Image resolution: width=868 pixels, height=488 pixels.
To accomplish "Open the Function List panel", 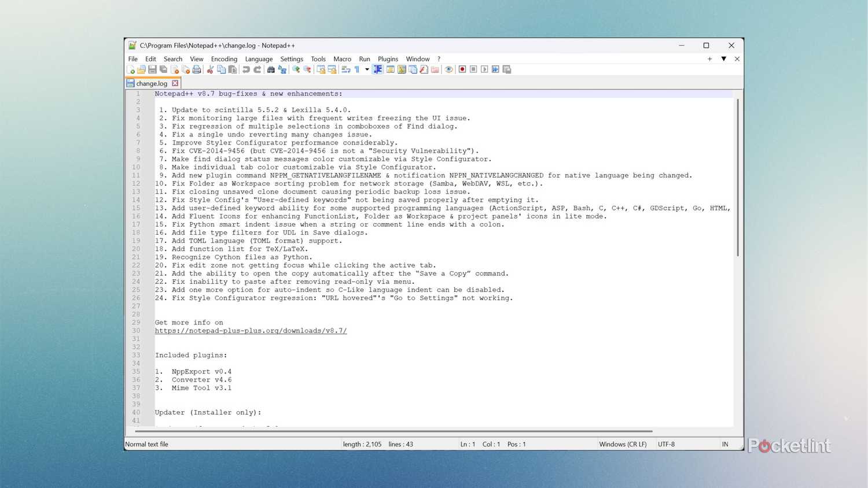I will coord(424,69).
